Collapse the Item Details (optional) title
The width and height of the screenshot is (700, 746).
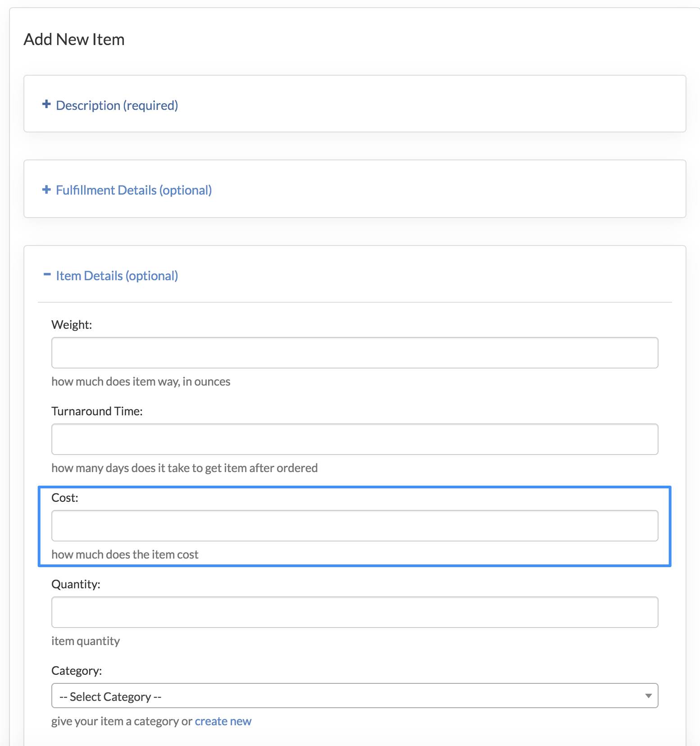[117, 276]
